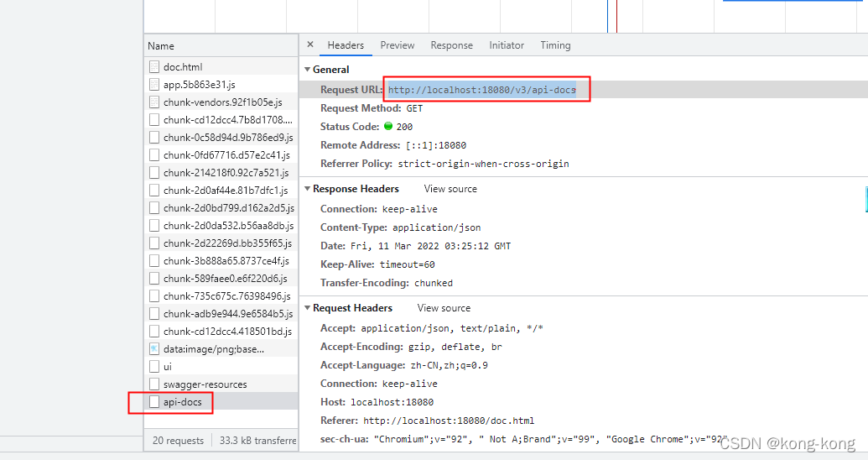Click the Remote Address [::1]:18080 value
The image size is (868, 460).
(436, 145)
